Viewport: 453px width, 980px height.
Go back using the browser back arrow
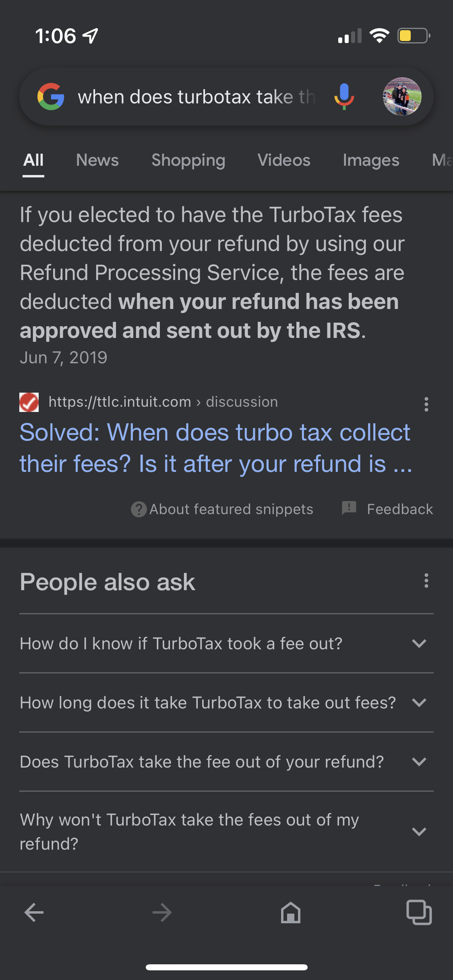pyautogui.click(x=34, y=912)
